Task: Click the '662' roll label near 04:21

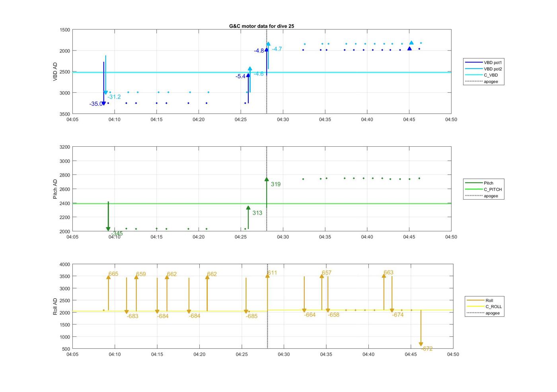Action: point(212,274)
